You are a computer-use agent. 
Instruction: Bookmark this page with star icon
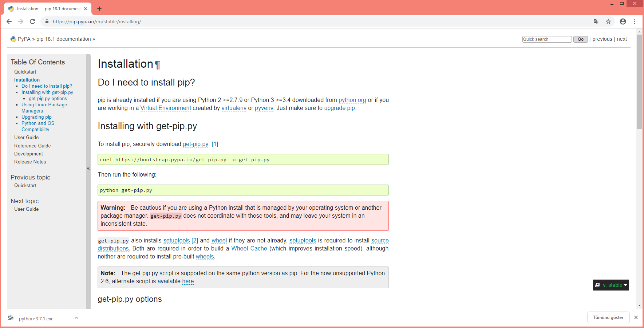pyautogui.click(x=608, y=21)
